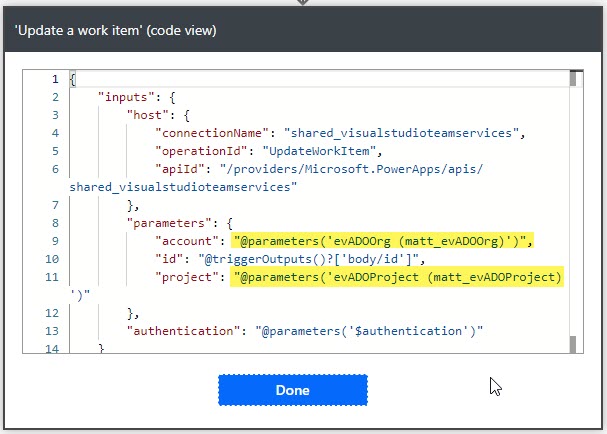The image size is (607, 434).
Task: Click the code editor scrollbar top thumb
Action: 573,79
